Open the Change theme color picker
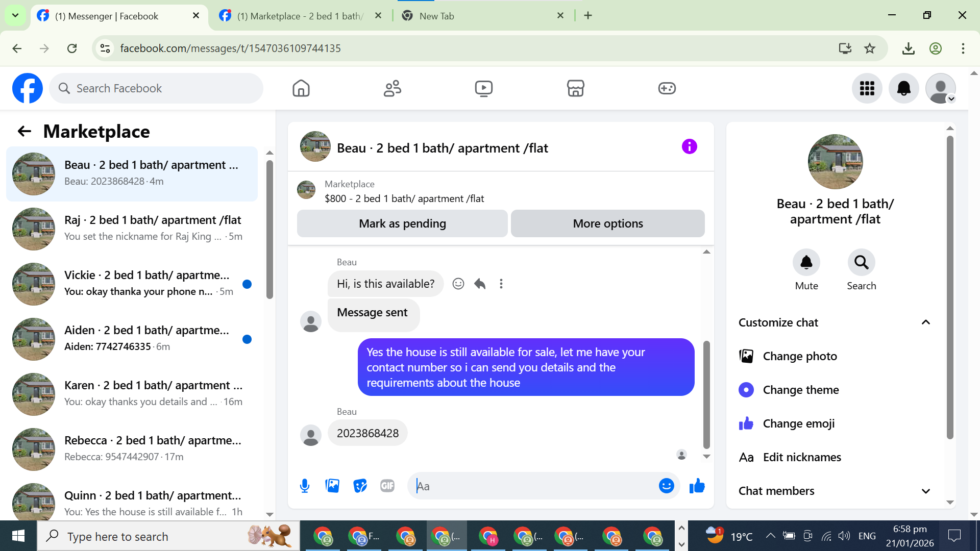The image size is (980, 551). 801,390
